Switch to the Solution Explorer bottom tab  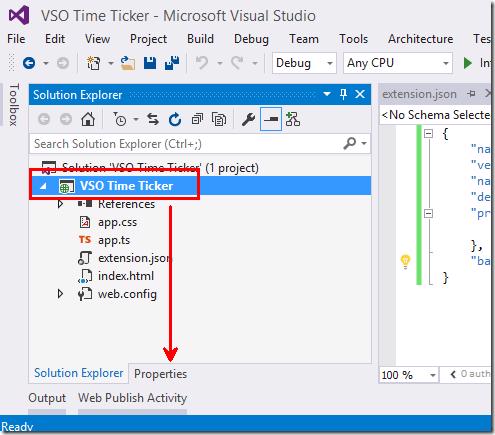click(79, 373)
